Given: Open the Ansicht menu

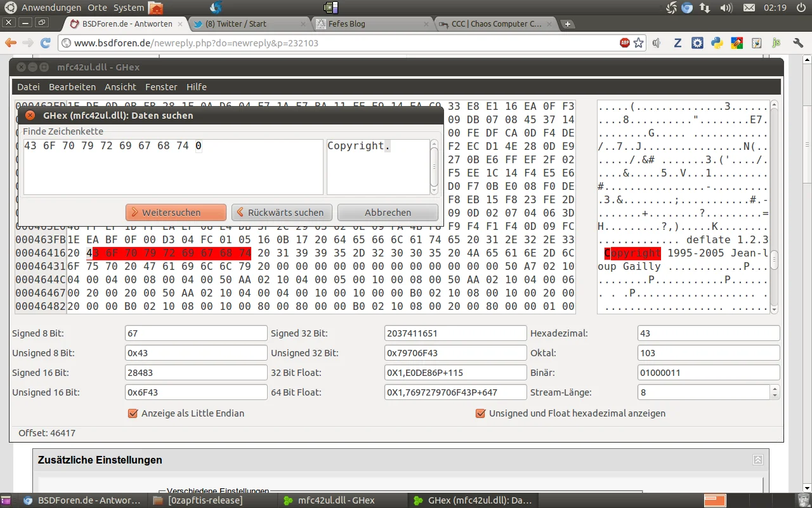Looking at the screenshot, I should (121, 87).
